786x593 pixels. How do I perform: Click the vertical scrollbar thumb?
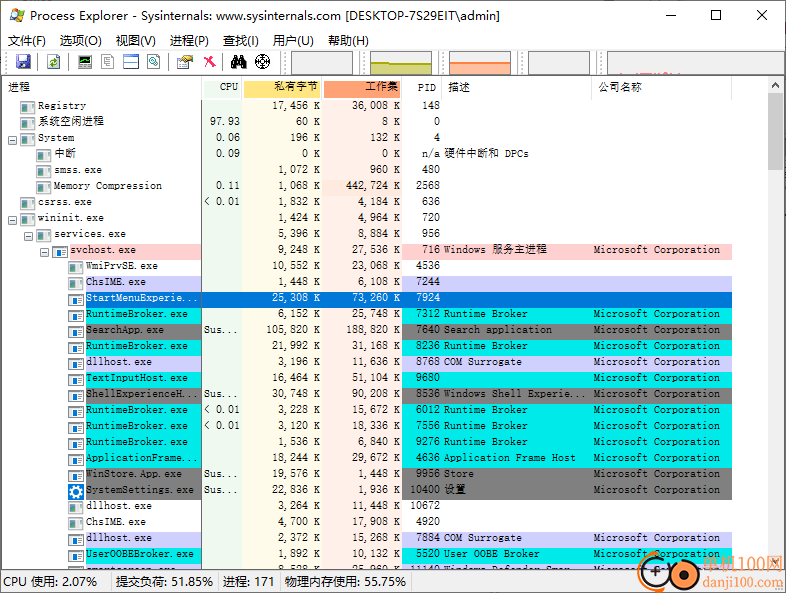(x=775, y=131)
